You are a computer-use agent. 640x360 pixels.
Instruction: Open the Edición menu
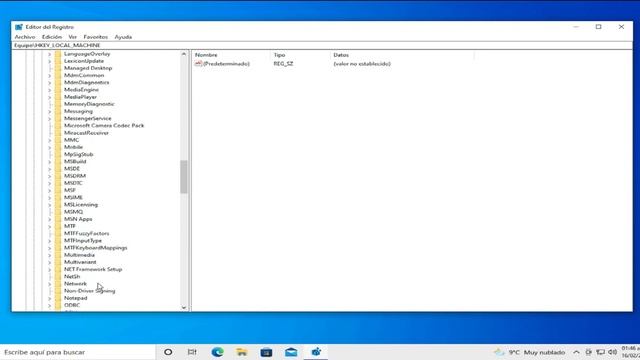point(52,37)
